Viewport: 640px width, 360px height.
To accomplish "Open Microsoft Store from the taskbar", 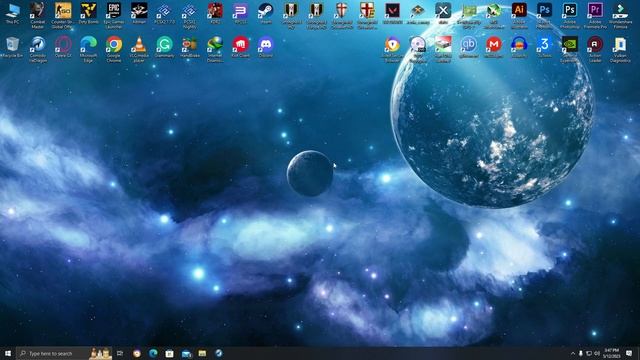I will pos(170,353).
